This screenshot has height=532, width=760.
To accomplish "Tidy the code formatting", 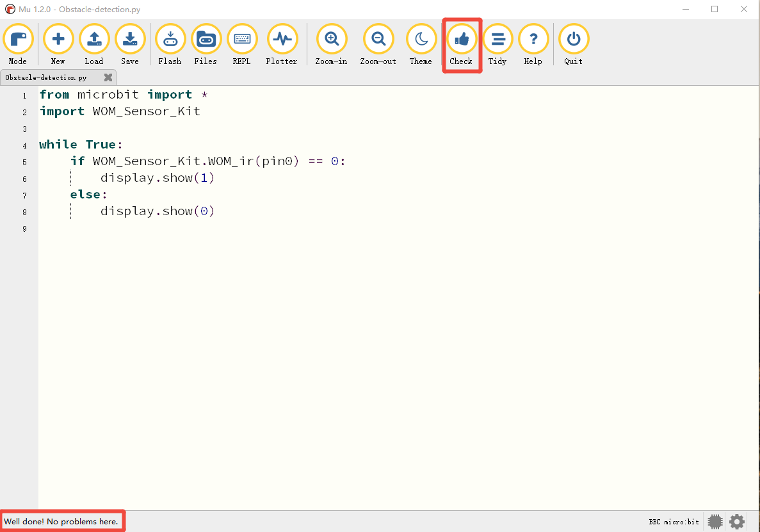I will (497, 39).
